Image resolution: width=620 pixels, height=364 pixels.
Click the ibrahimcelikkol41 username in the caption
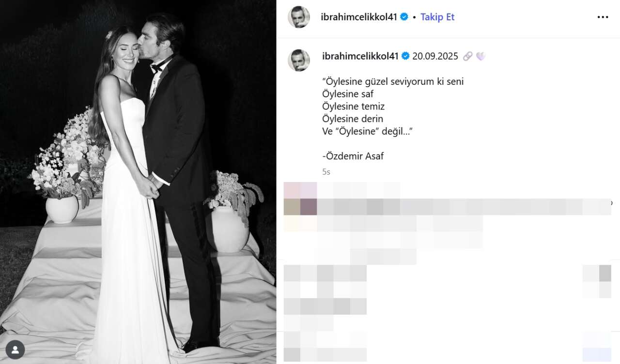point(360,56)
